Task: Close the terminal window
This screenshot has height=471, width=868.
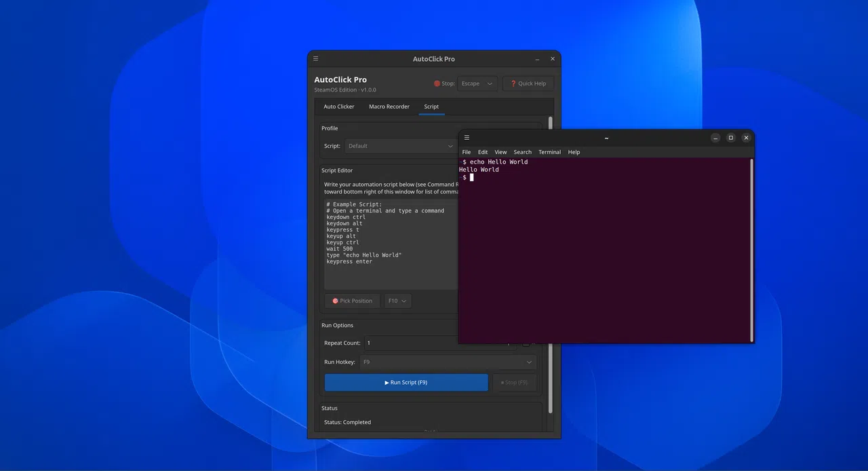Action: point(746,138)
